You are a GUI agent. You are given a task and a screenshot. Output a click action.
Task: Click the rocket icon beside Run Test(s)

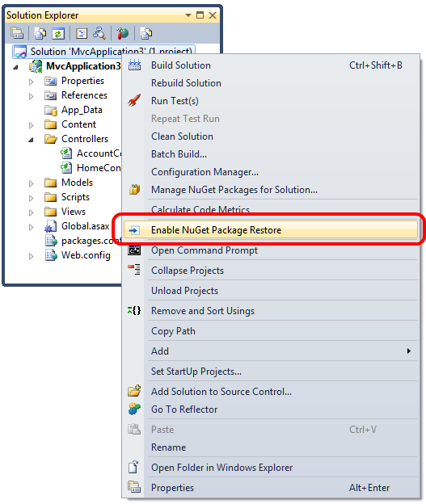(134, 101)
